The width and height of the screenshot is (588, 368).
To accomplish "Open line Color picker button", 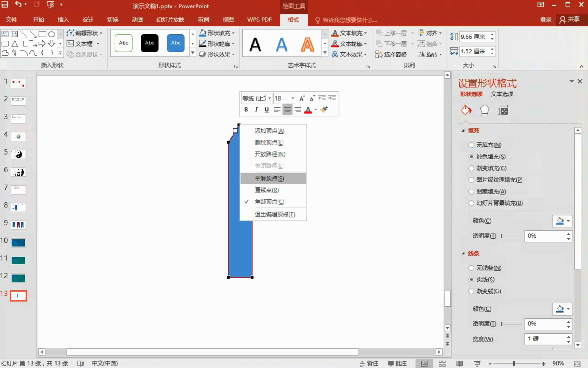I will pos(562,309).
